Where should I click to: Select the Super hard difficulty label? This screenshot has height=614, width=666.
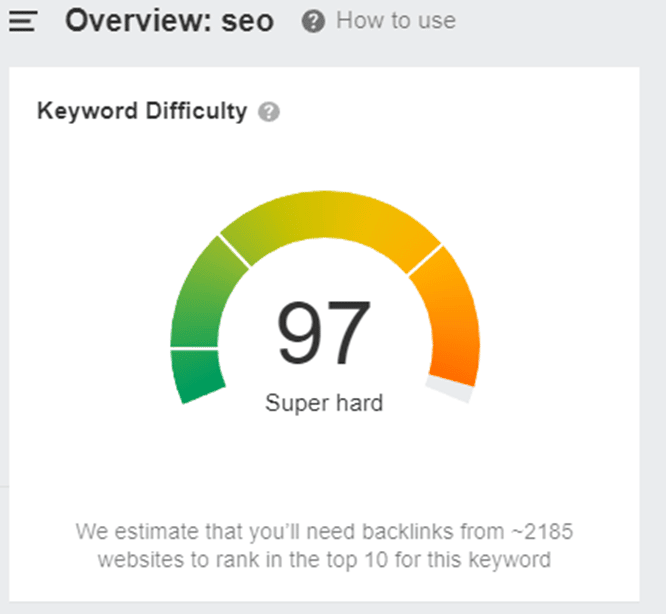(323, 403)
